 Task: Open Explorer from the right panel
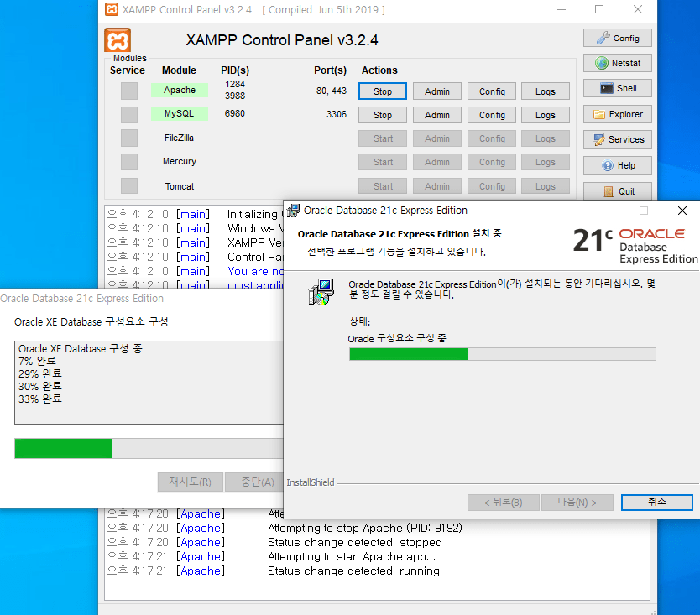click(x=618, y=114)
